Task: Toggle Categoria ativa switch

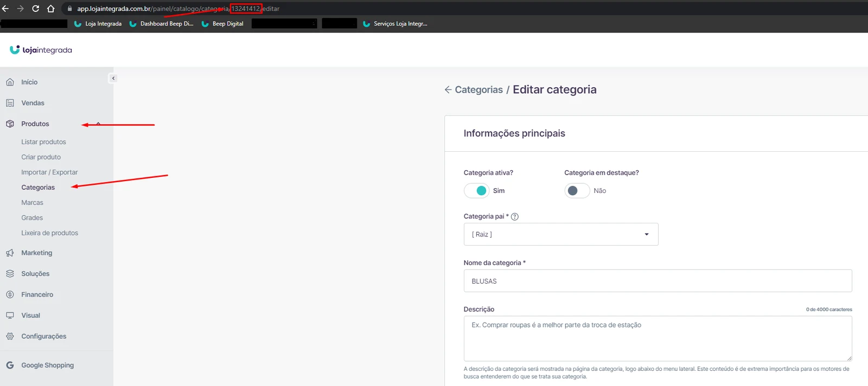Action: [477, 191]
